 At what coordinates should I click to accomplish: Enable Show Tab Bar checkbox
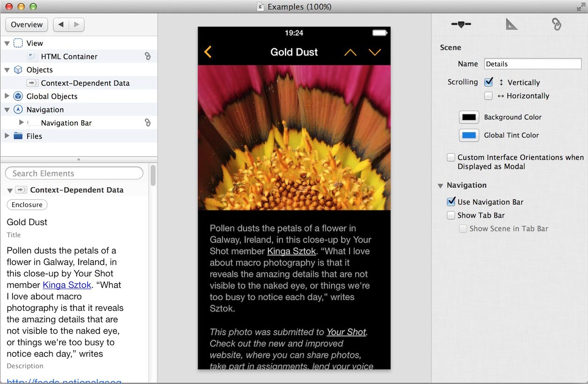pos(451,215)
